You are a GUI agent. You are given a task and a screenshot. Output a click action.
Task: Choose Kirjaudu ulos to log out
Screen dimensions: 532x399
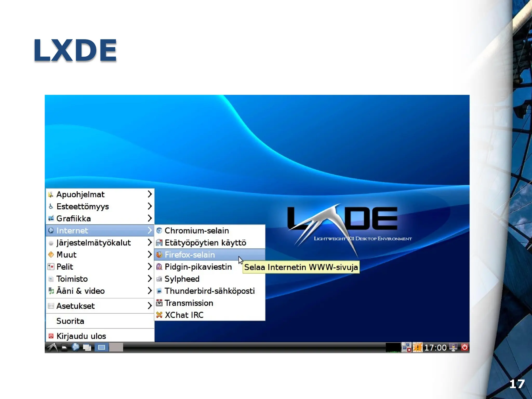click(x=100, y=336)
